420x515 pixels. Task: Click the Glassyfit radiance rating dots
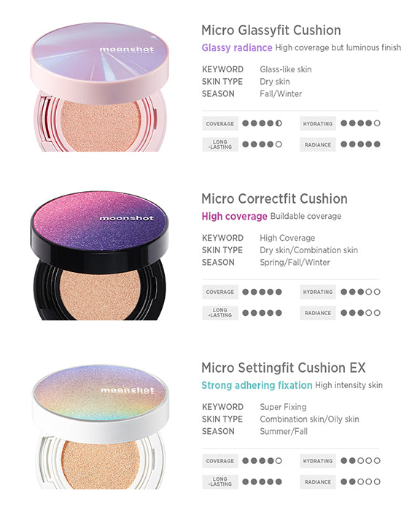pyautogui.click(x=360, y=144)
